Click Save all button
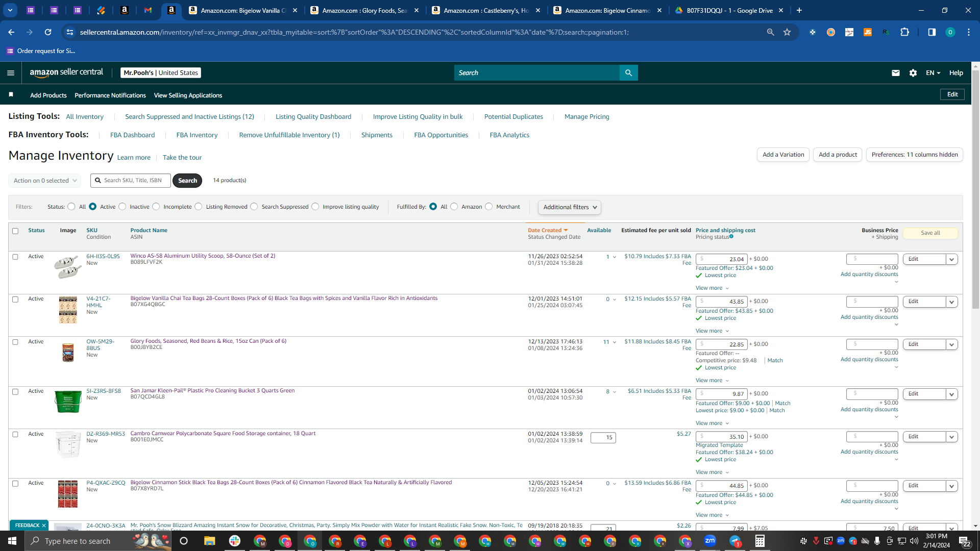The width and height of the screenshot is (980, 551). click(x=930, y=233)
